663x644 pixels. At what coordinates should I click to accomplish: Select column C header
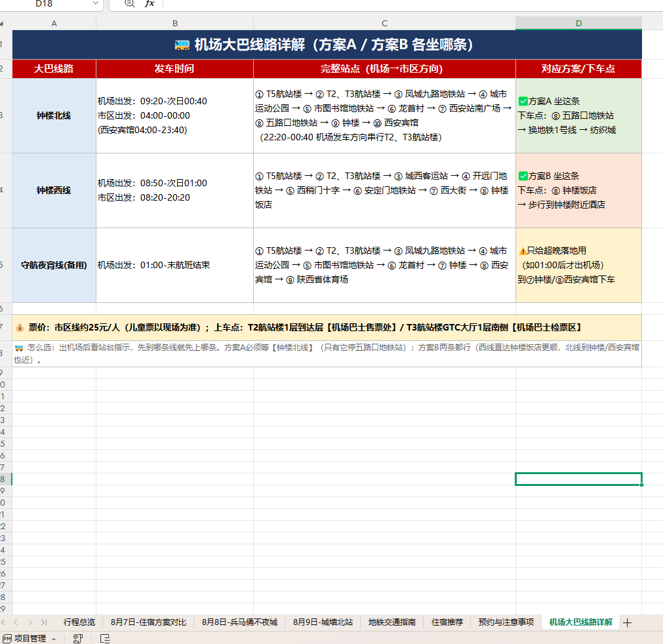tap(384, 24)
